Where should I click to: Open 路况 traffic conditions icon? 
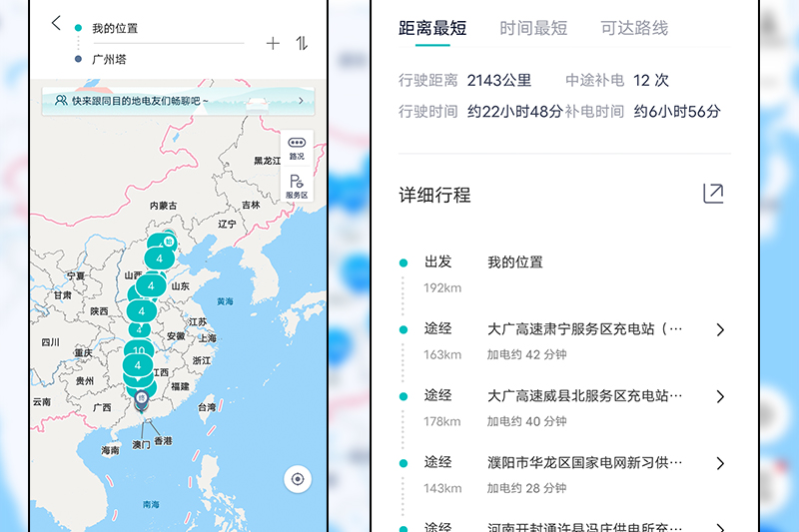(297, 149)
